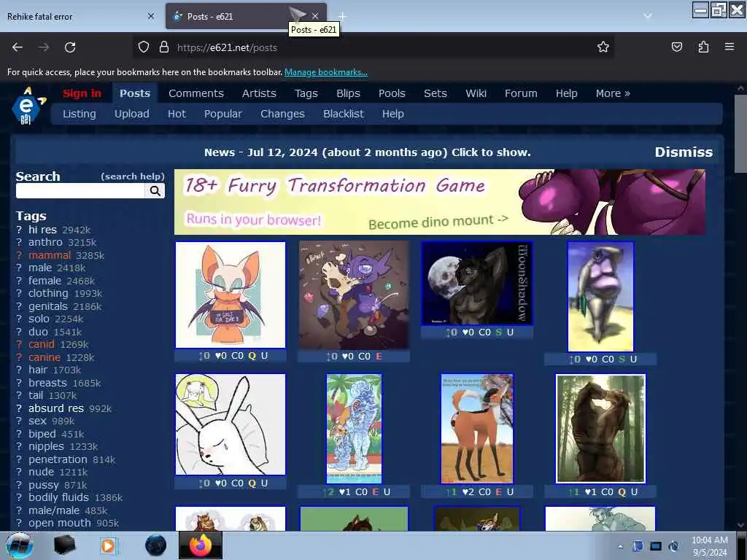This screenshot has width=747, height=560.
Task: Open the Blips page
Action: [348, 93]
